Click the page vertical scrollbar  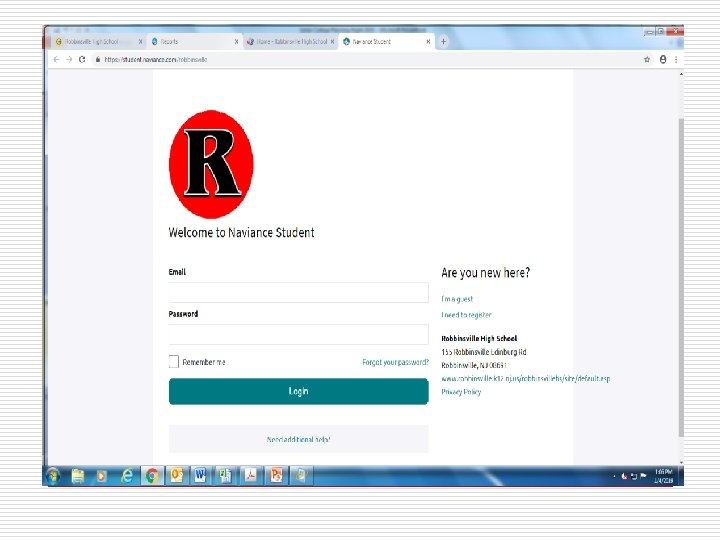pos(681,277)
